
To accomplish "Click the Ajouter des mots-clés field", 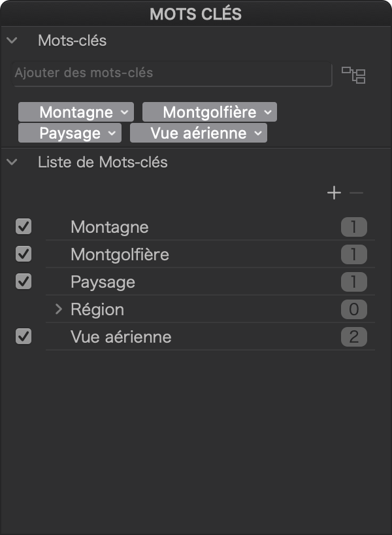I will coord(172,74).
